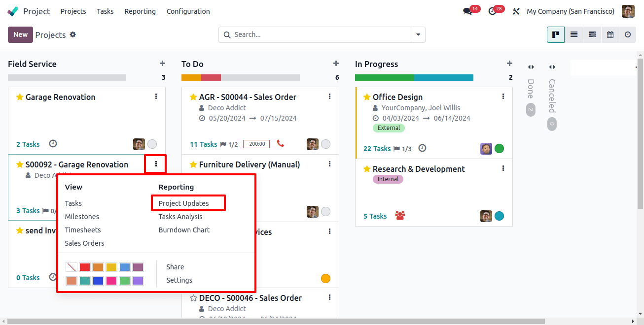This screenshot has height=325, width=644.
Task: Pick the yellow color swatch
Action: point(111,267)
